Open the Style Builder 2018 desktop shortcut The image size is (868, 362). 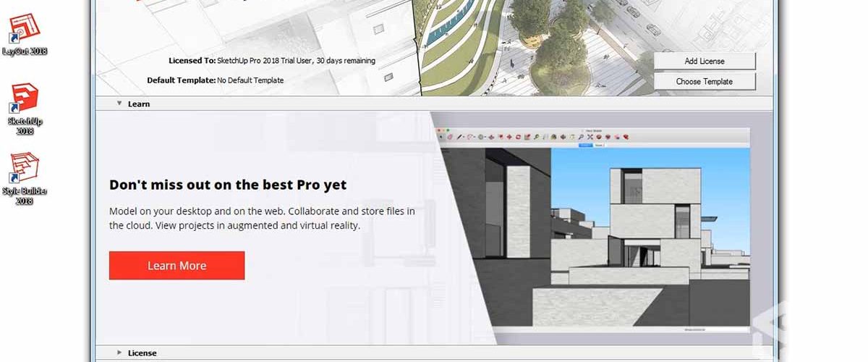[x=25, y=178]
